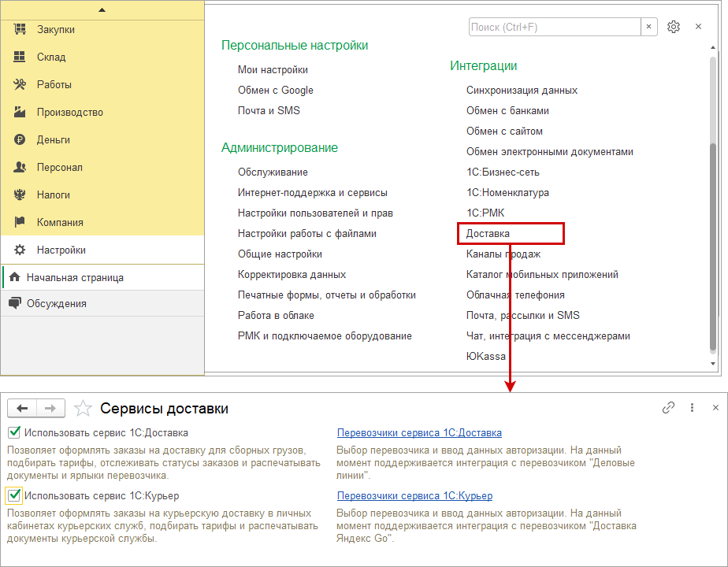Click the Начальная страница home icon
This screenshot has height=567, width=728.
pos(14,277)
